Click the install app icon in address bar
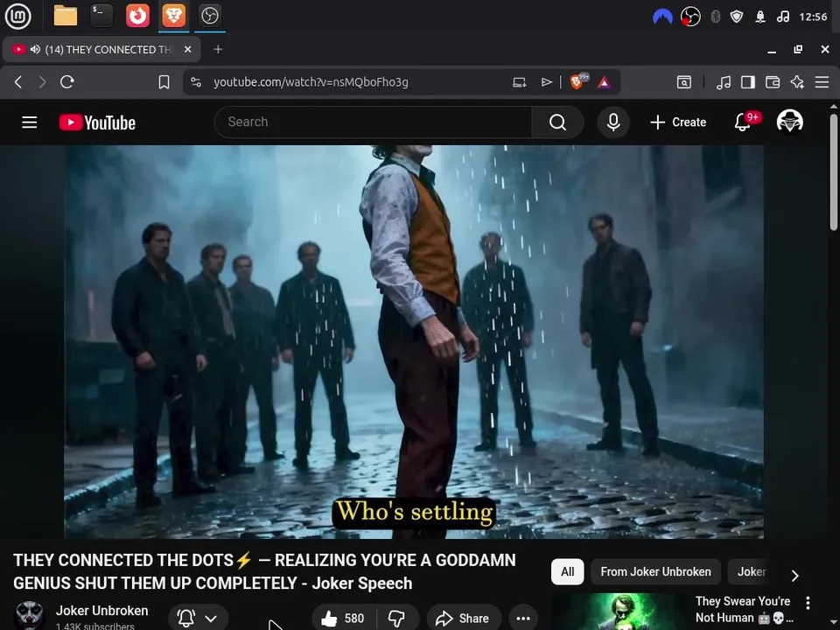This screenshot has width=840, height=630. [519, 82]
